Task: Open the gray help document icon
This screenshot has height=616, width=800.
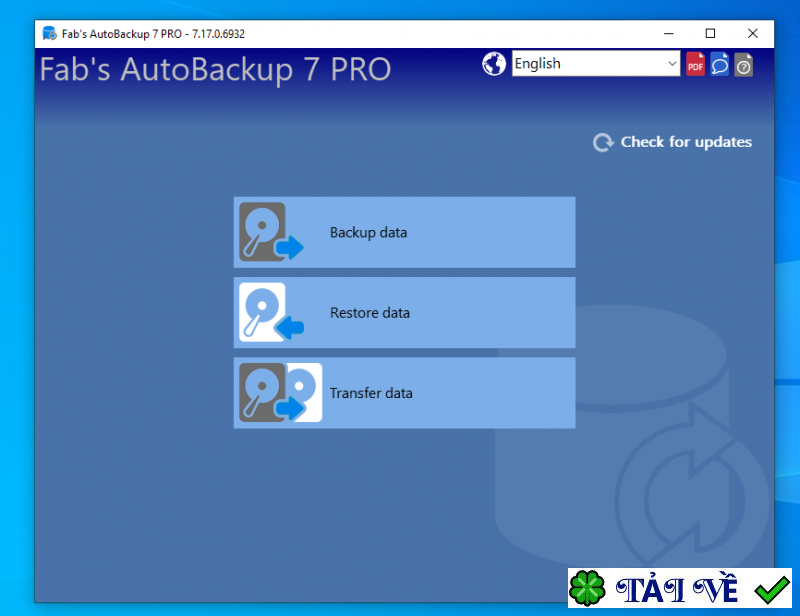Action: tap(743, 65)
